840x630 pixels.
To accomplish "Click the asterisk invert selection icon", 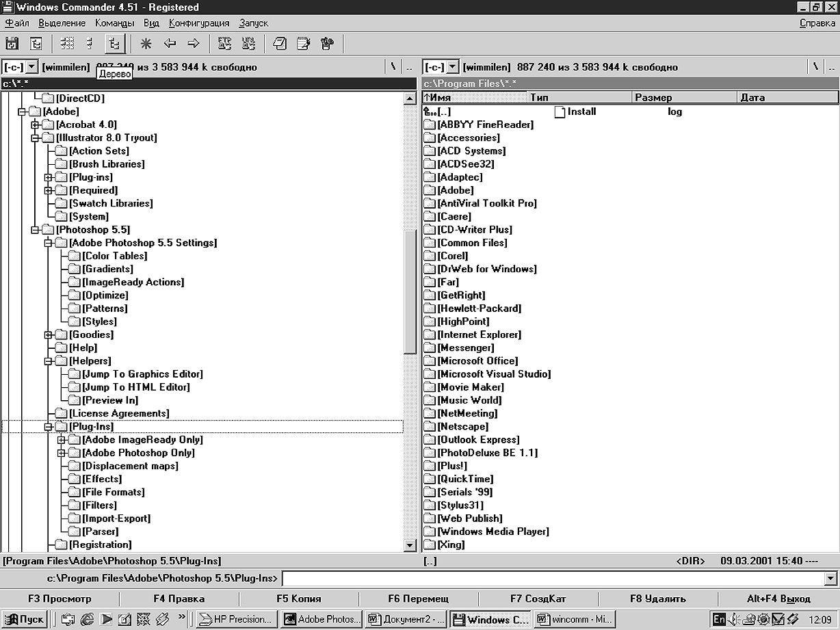I will pos(146,44).
